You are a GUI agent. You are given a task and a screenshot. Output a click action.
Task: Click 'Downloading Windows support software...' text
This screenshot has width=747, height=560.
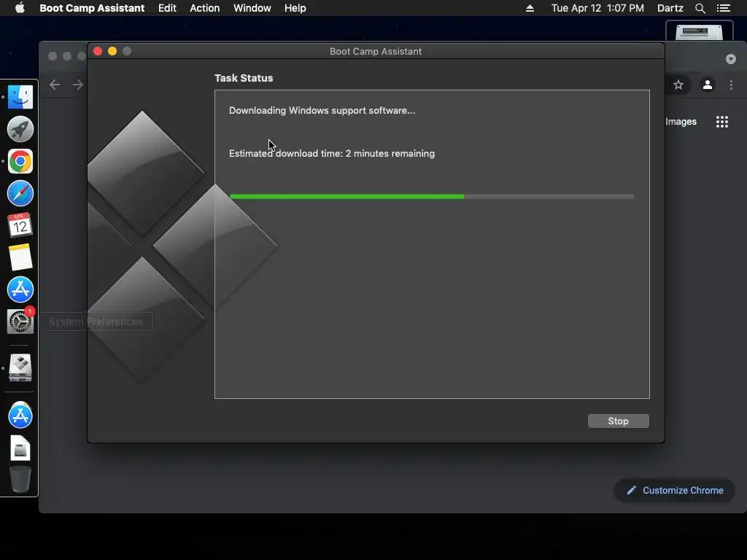(x=322, y=111)
